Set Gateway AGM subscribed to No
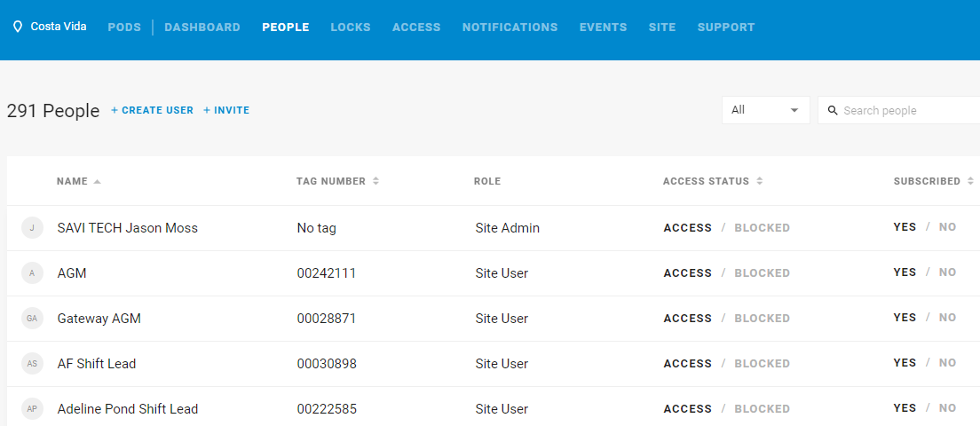 pos(947,318)
